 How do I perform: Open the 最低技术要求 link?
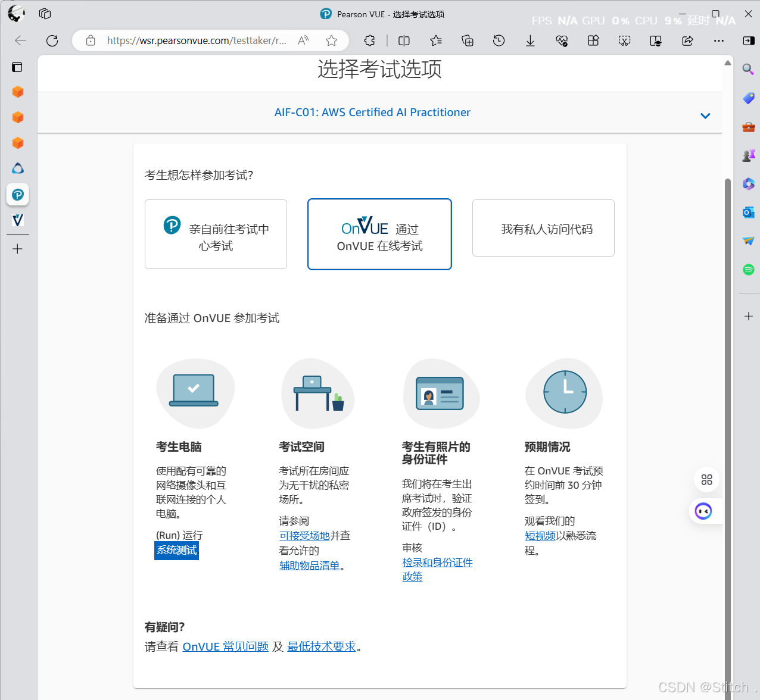322,647
